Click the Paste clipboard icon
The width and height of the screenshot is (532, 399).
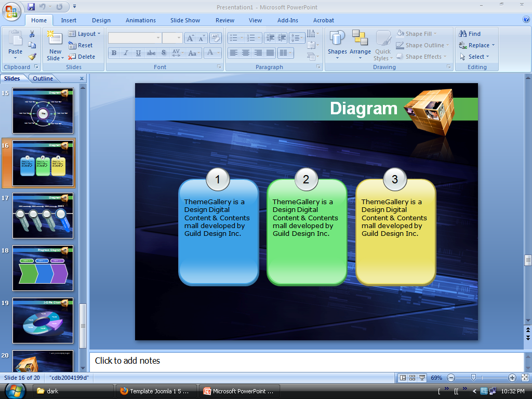click(x=15, y=38)
